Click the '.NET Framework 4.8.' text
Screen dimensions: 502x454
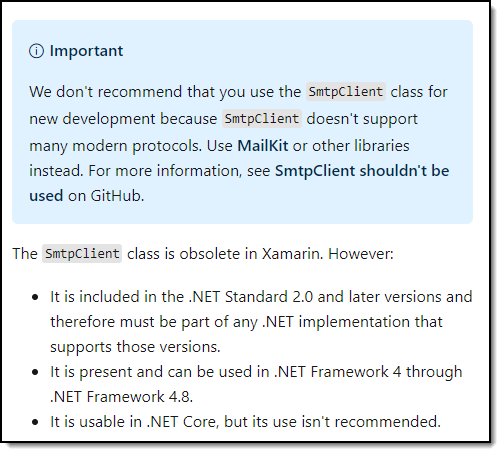122,397
